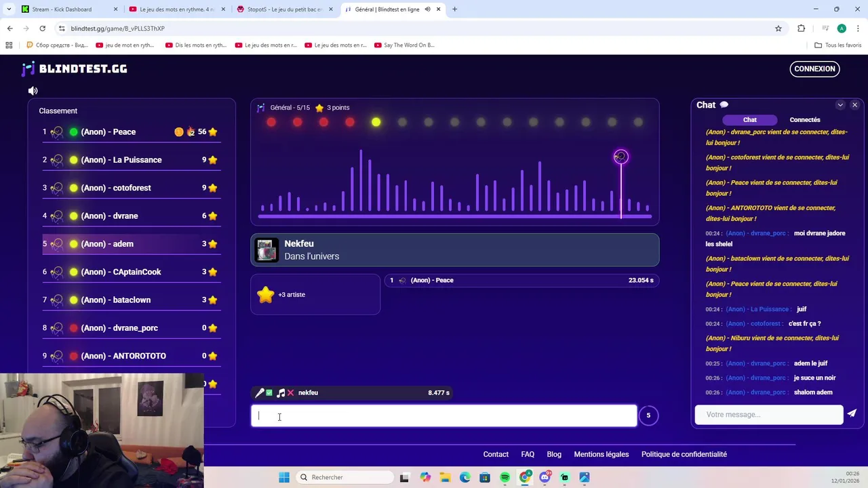Open the CONNEXION login button

click(814, 68)
